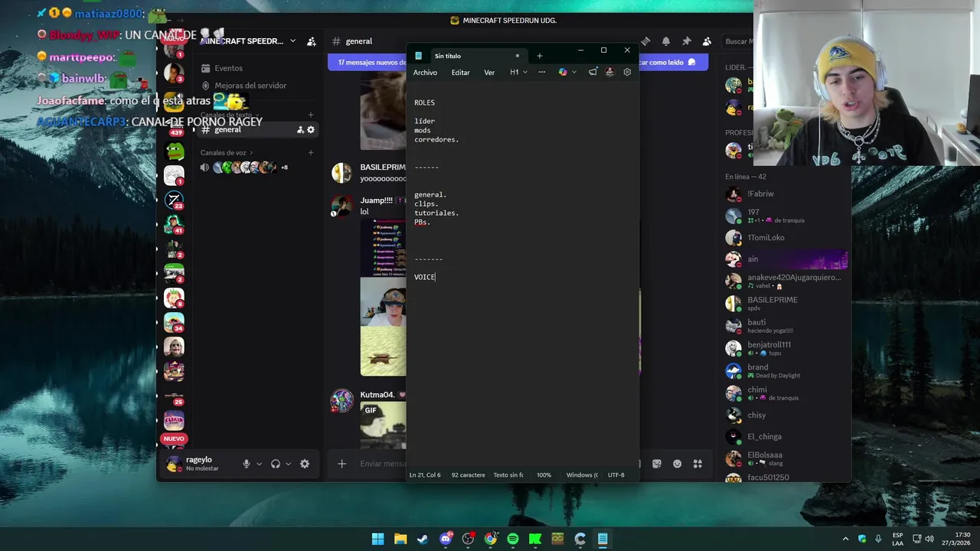Toggle the microphone mute in Discord user panel
This screenshot has height=551, width=980.
[247, 464]
